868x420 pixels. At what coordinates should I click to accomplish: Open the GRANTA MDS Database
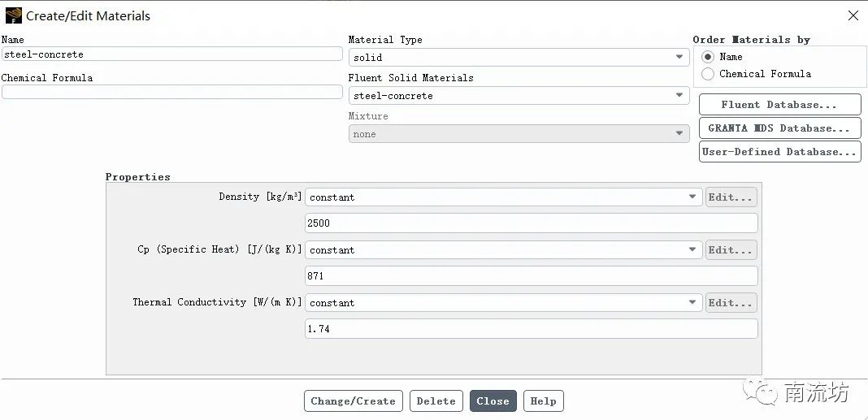click(780, 128)
